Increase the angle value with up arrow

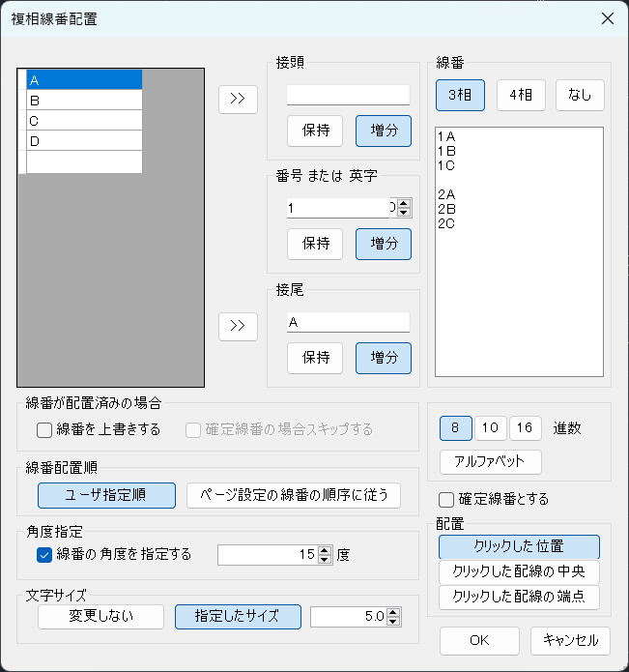pyautogui.click(x=325, y=551)
